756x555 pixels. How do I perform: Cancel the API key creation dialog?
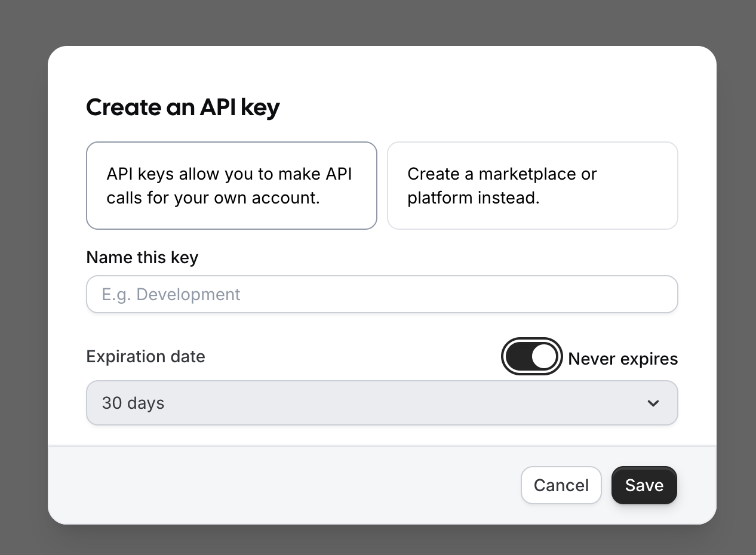pos(561,485)
